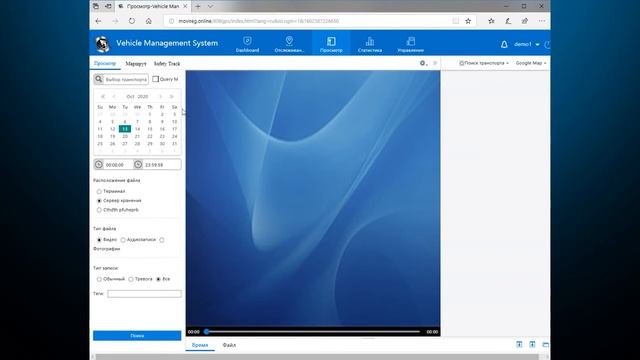The width and height of the screenshot is (640, 360).
Task: Open the browser tab list chevron
Action: coord(210,7)
